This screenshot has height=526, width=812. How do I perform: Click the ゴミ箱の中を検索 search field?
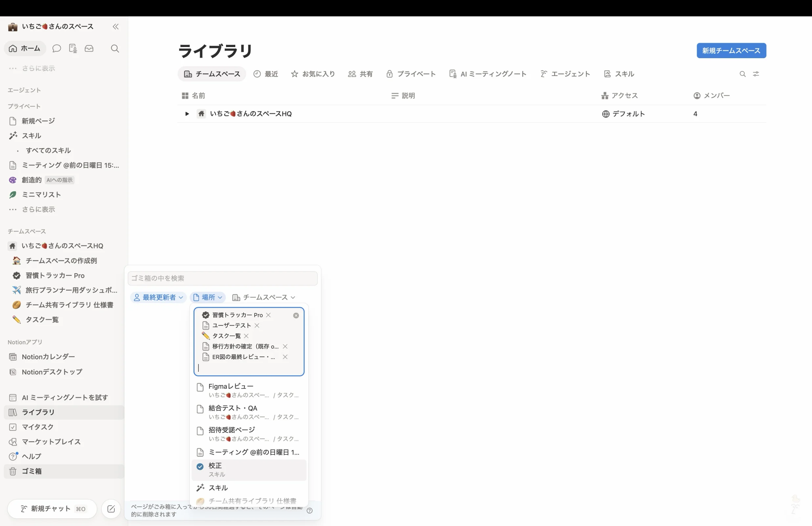point(223,278)
